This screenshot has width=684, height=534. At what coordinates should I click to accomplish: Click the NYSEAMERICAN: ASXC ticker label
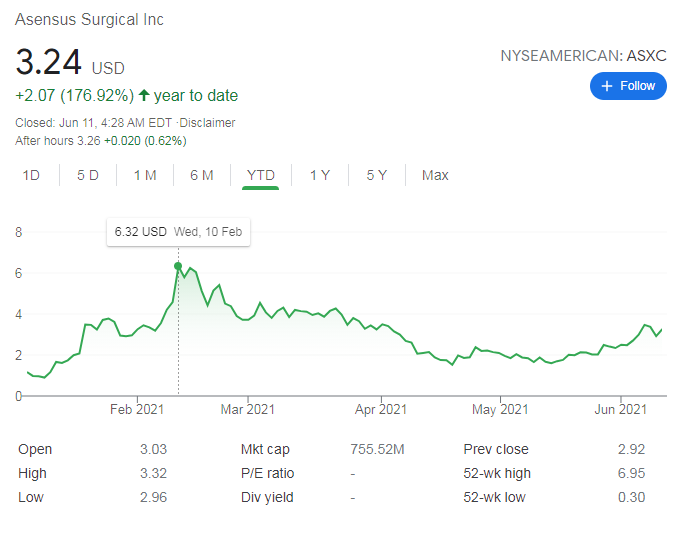coord(583,56)
